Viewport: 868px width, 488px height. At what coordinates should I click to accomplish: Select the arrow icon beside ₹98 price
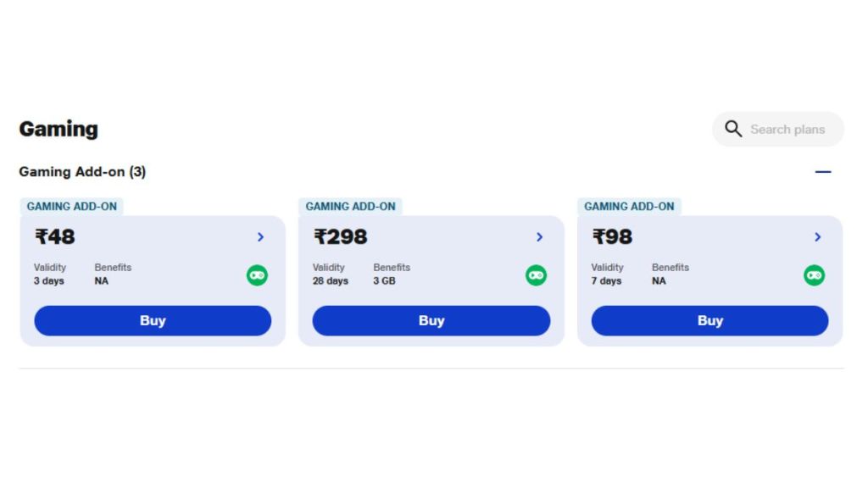(818, 237)
